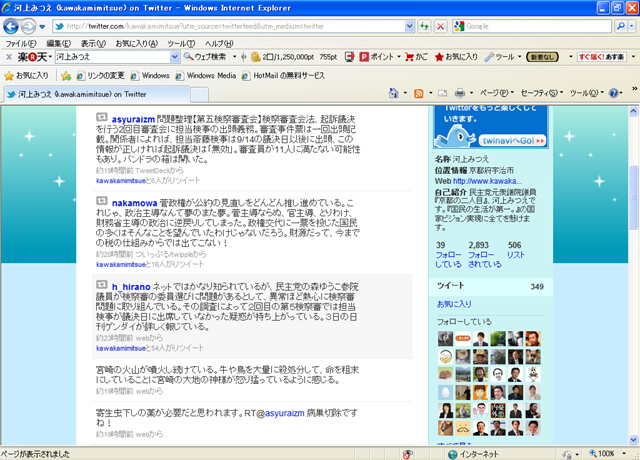Click the address bar URL field
640x460 pixels.
(x=229, y=26)
